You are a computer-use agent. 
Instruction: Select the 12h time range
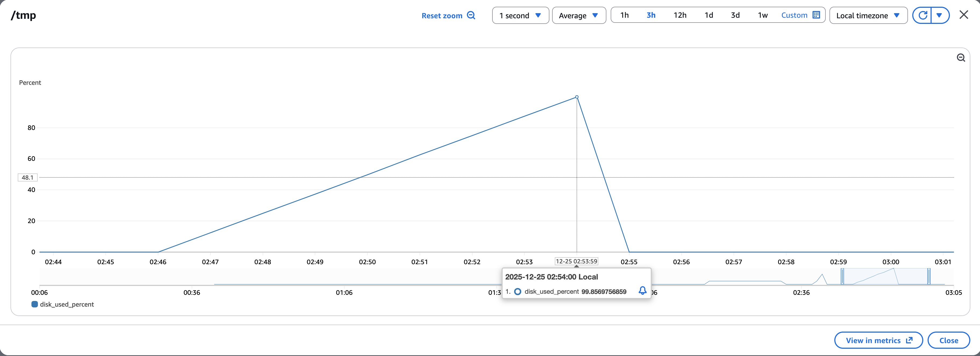pos(680,15)
